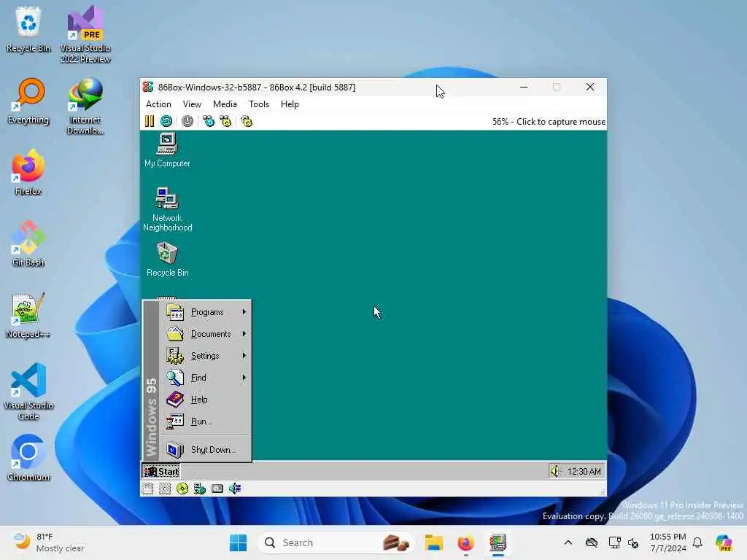Click the gray ACPI shutdown power icon
The image size is (747, 560).
(187, 122)
